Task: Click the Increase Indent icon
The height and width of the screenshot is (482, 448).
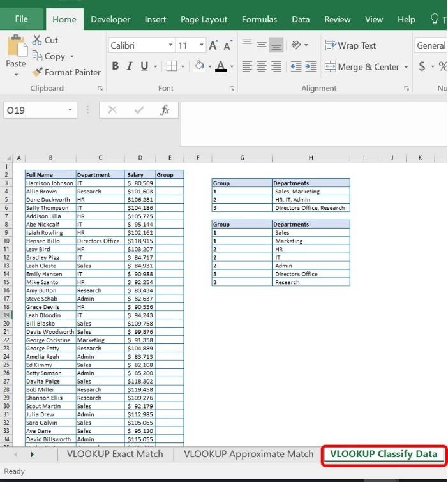Action: point(310,66)
